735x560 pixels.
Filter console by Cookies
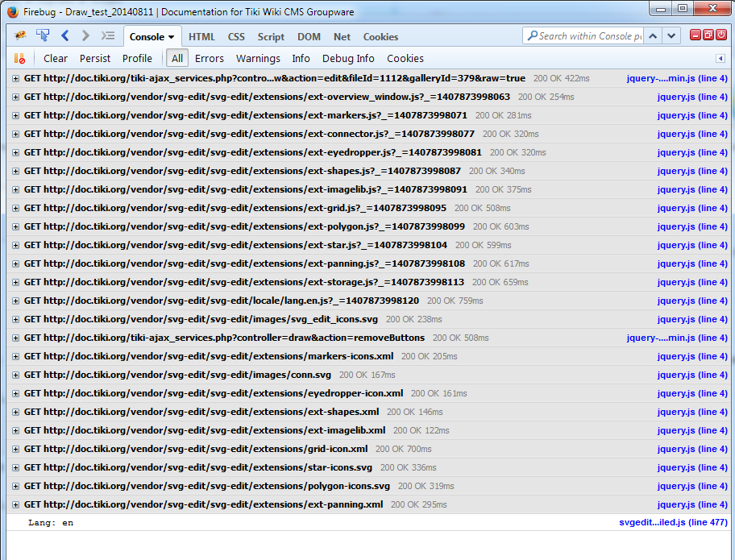(405, 59)
